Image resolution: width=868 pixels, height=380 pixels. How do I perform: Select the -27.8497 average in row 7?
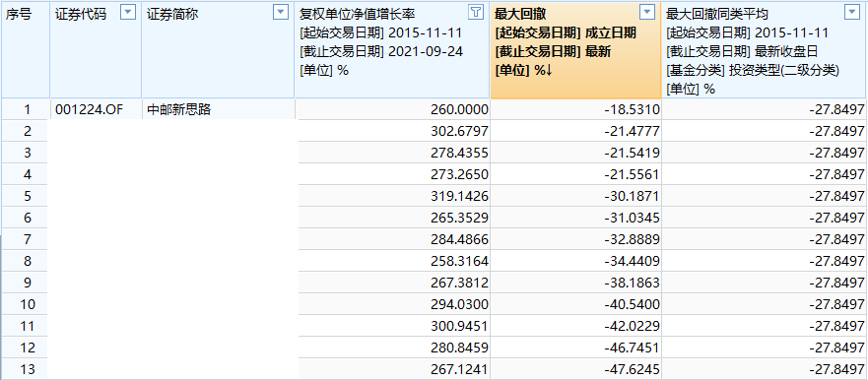[836, 239]
